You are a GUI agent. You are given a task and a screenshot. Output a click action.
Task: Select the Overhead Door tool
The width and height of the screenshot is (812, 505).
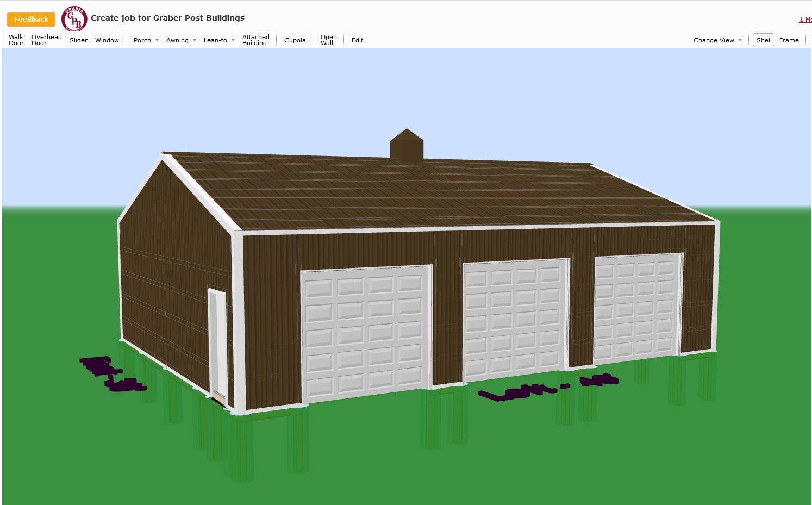pyautogui.click(x=46, y=40)
